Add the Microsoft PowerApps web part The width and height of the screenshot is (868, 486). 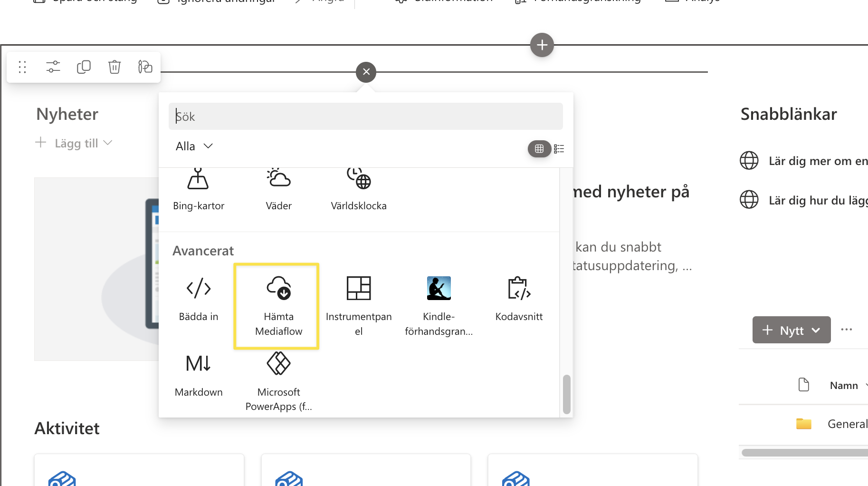[x=278, y=381]
